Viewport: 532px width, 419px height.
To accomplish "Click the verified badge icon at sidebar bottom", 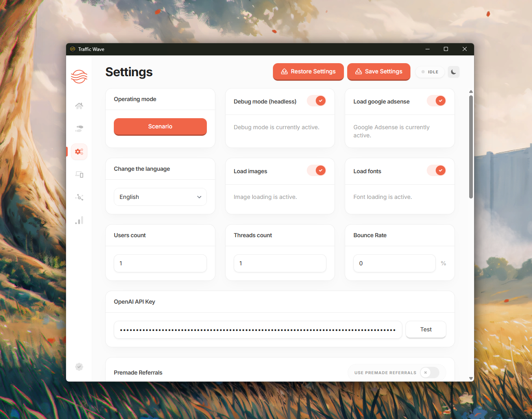I will 79,367.
